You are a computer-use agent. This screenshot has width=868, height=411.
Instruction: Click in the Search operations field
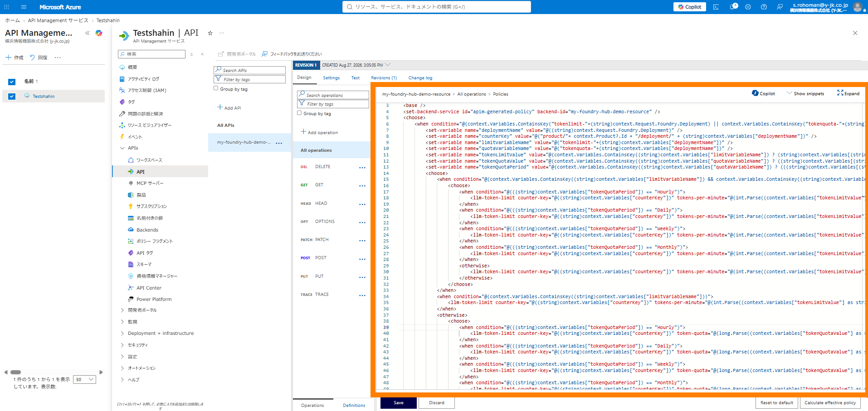pyautogui.click(x=333, y=95)
